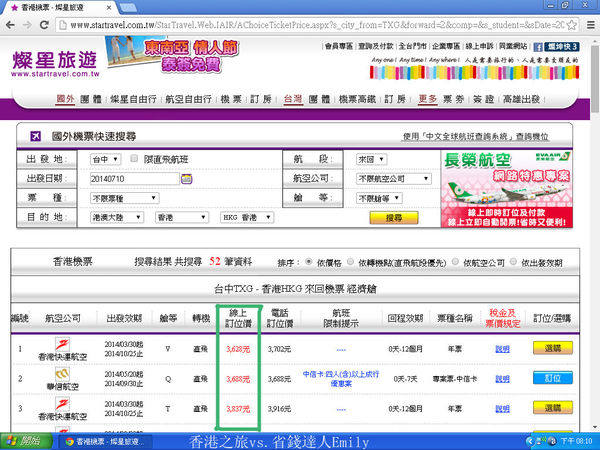The image size is (600, 450).
Task: Open the cabin class dropdown
Action: (386, 198)
